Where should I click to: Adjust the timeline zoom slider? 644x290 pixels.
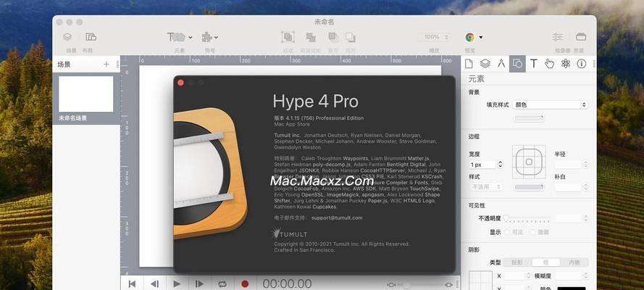420,285
